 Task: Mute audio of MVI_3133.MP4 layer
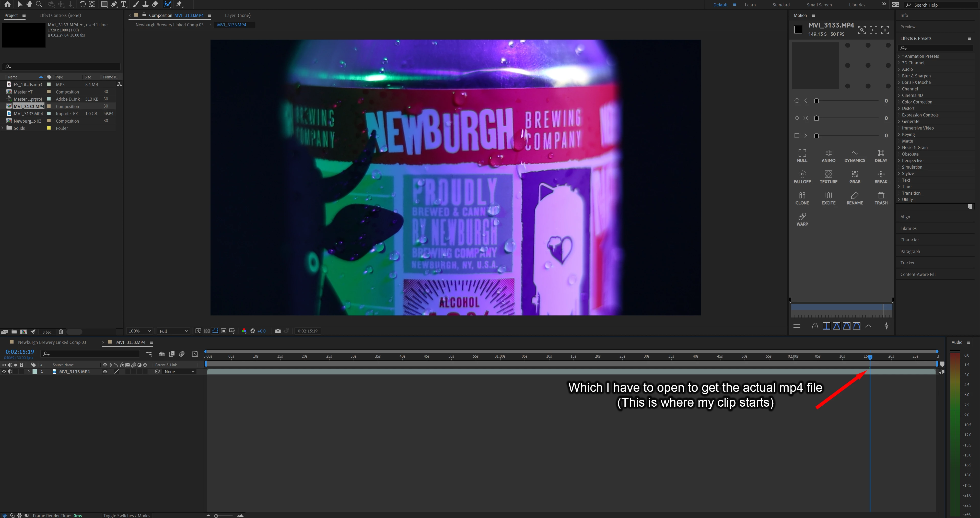point(10,372)
